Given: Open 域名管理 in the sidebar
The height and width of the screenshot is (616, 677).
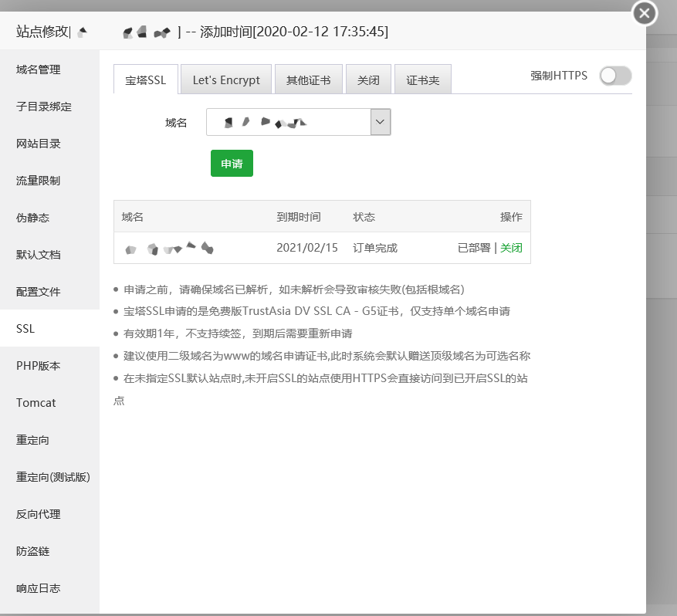Looking at the screenshot, I should point(36,69).
